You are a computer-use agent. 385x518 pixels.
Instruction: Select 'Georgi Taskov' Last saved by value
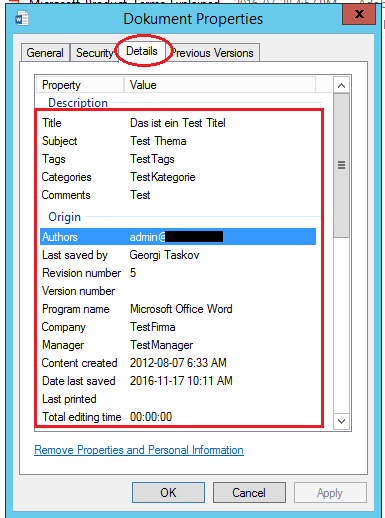164,255
